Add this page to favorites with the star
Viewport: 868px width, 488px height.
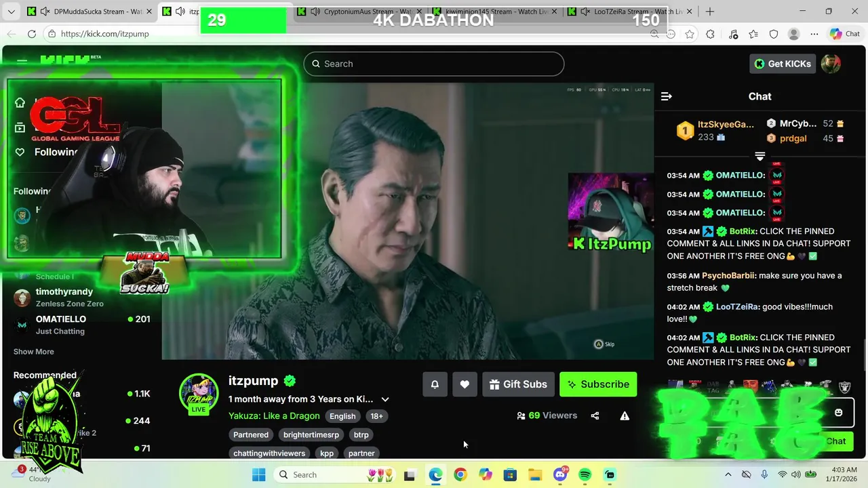point(690,34)
